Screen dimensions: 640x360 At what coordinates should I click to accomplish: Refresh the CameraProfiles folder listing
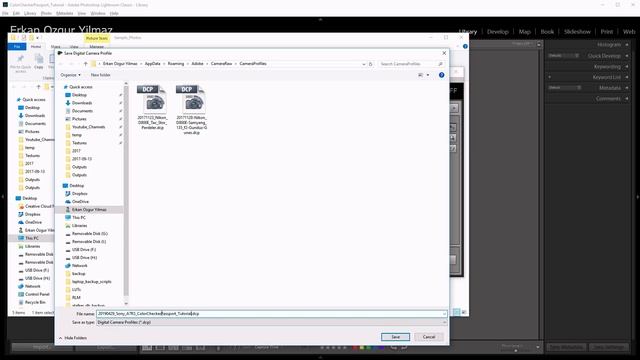371,64
